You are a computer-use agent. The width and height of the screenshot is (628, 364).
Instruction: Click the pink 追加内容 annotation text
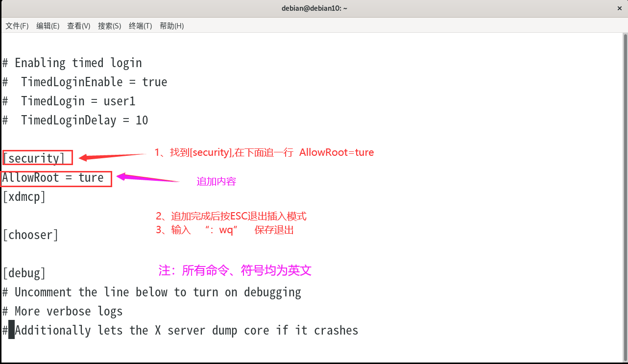coord(216,181)
